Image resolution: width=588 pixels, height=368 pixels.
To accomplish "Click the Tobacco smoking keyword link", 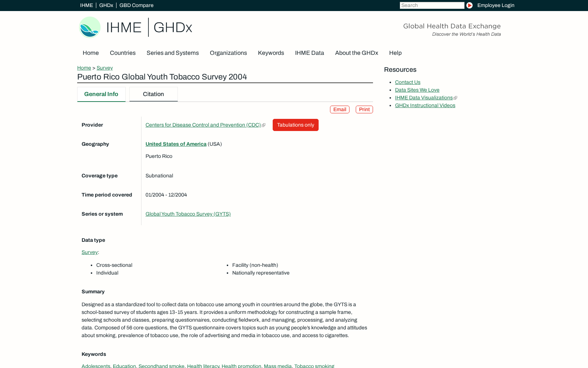I will 314,366.
